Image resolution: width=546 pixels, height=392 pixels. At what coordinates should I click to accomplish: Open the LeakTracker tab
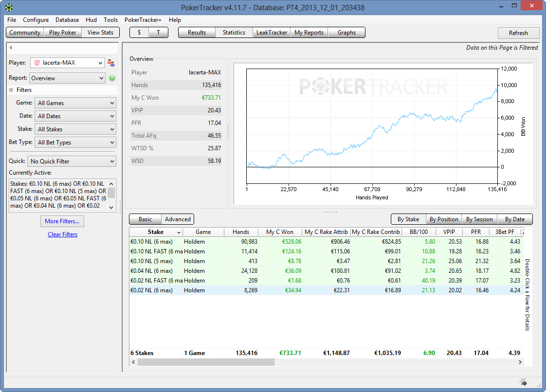pos(272,33)
